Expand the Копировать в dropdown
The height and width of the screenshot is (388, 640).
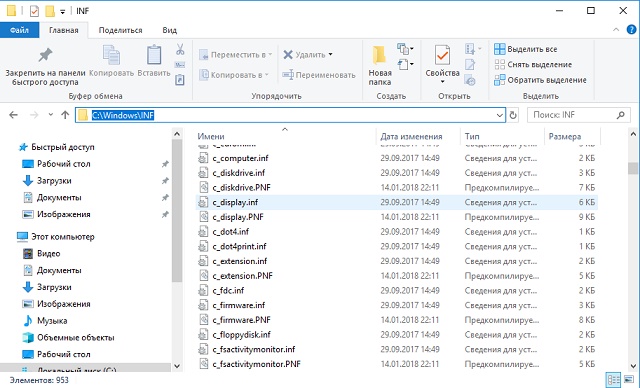(x=267, y=75)
